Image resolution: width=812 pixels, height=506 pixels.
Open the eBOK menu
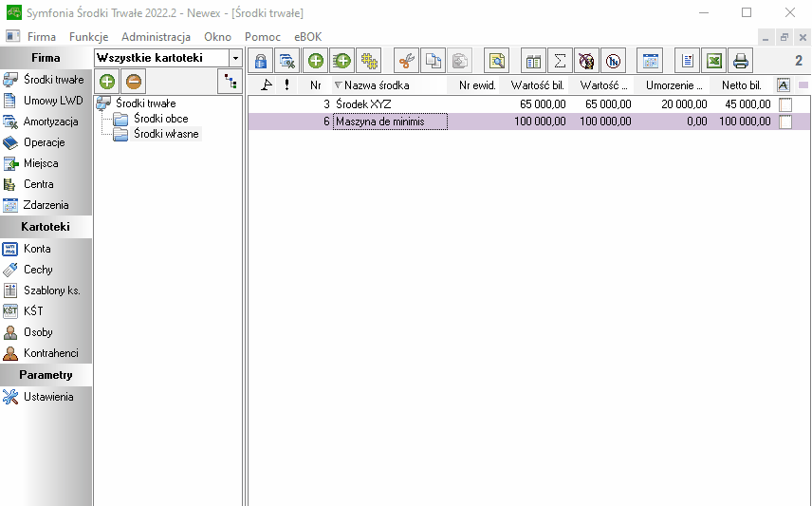click(x=307, y=37)
